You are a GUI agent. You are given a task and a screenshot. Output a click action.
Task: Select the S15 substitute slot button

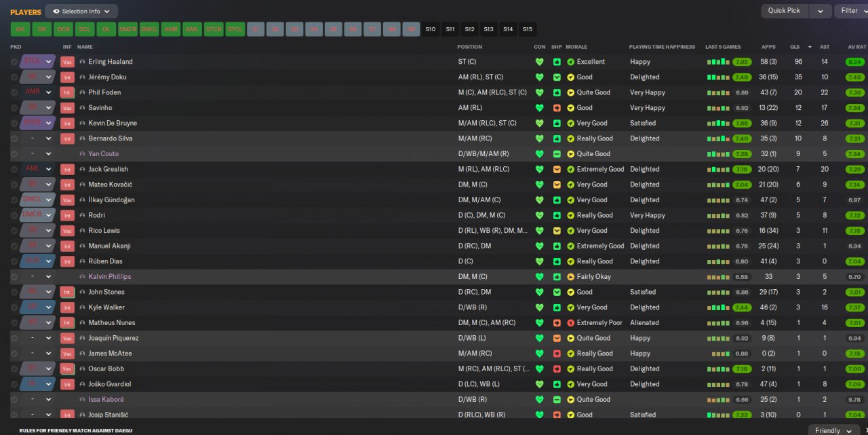528,29
